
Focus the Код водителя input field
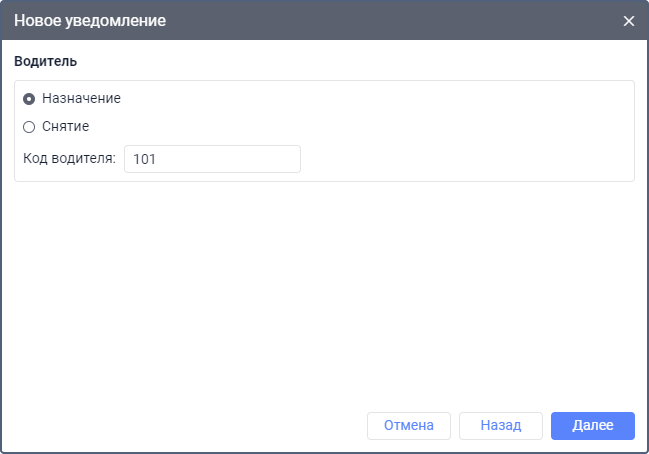[x=212, y=159]
